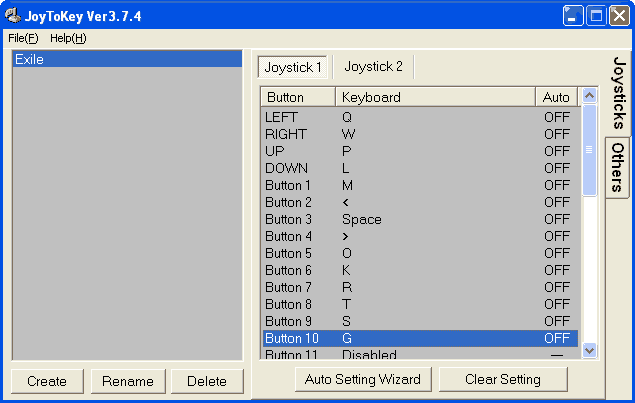
Task: Select the Button 1 row
Action: coord(420,185)
